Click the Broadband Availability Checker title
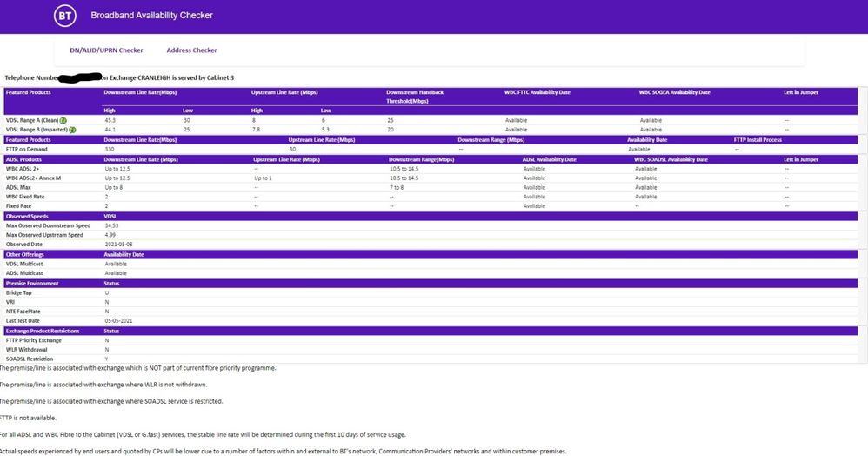The width and height of the screenshot is (868, 456). point(151,16)
